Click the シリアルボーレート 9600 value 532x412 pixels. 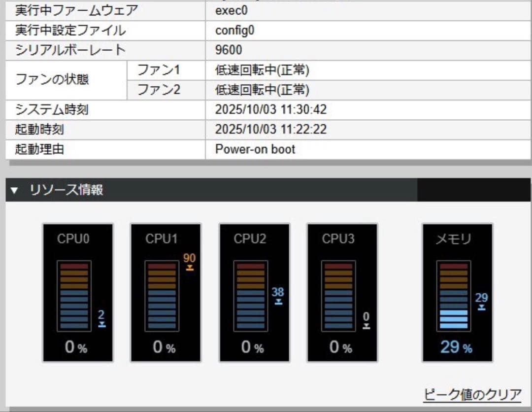click(x=228, y=49)
